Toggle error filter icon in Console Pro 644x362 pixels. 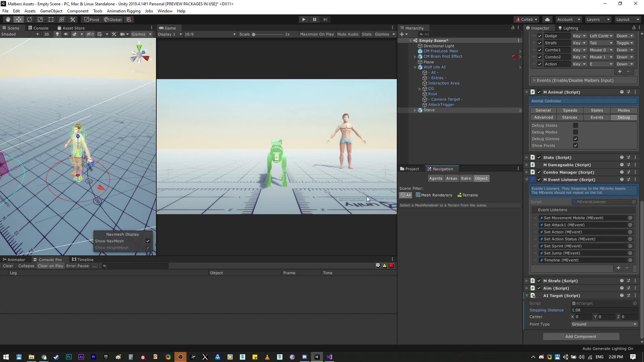click(x=391, y=266)
